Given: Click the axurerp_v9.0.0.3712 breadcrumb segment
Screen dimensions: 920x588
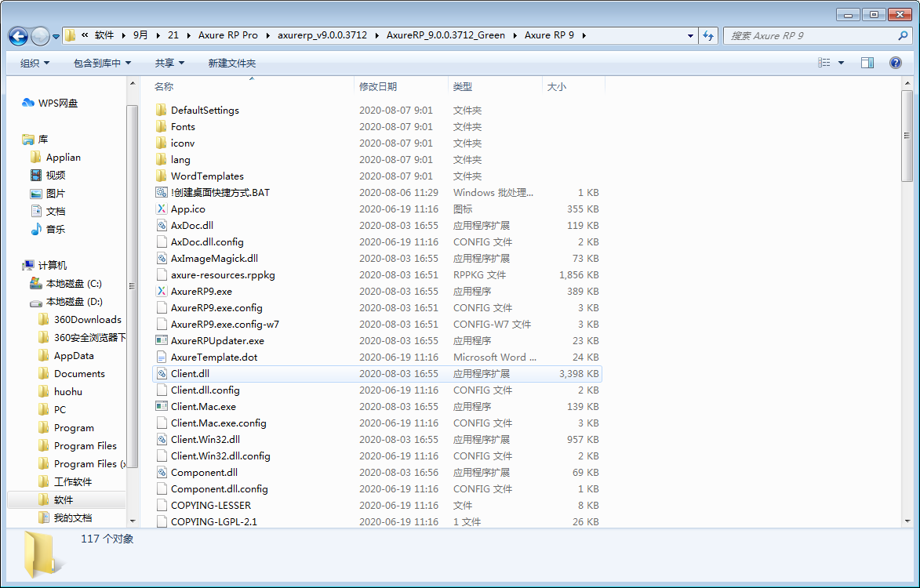Looking at the screenshot, I should pyautogui.click(x=322, y=35).
